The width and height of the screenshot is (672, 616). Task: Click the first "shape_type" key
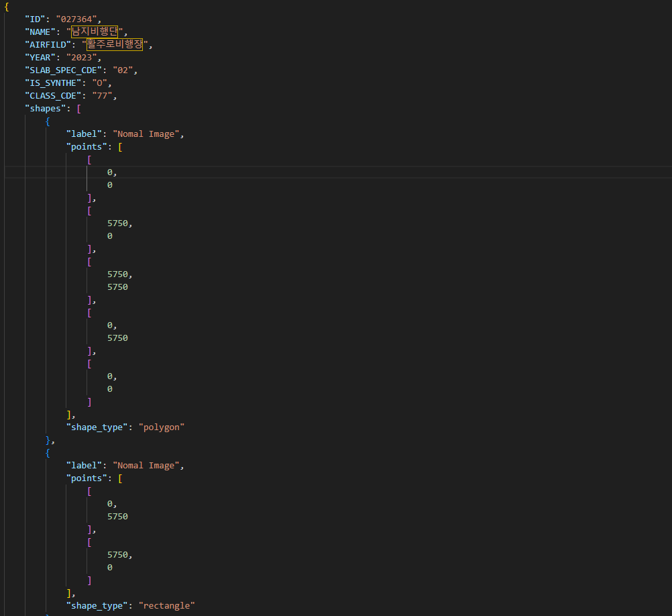97,427
